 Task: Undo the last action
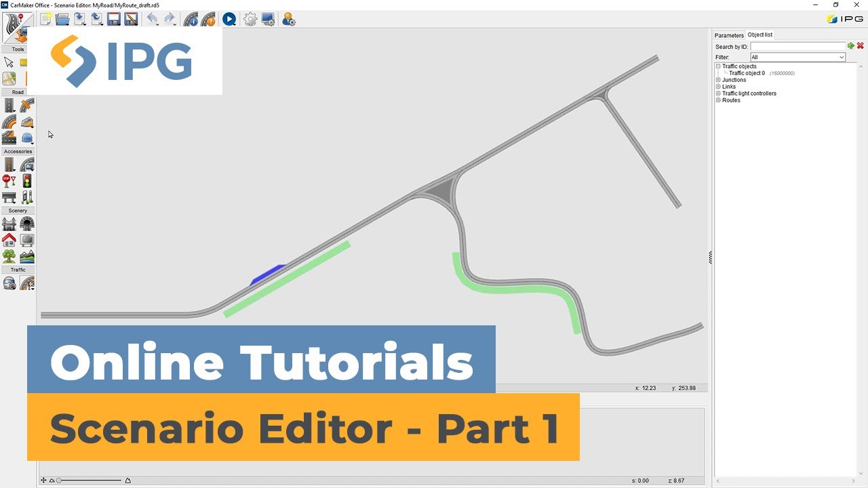tap(153, 19)
